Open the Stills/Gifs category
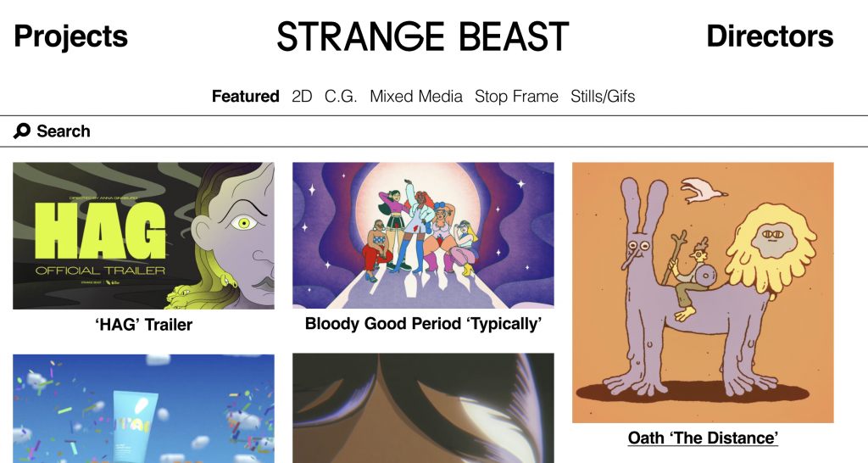Viewport: 868px width, 463px height. point(603,96)
